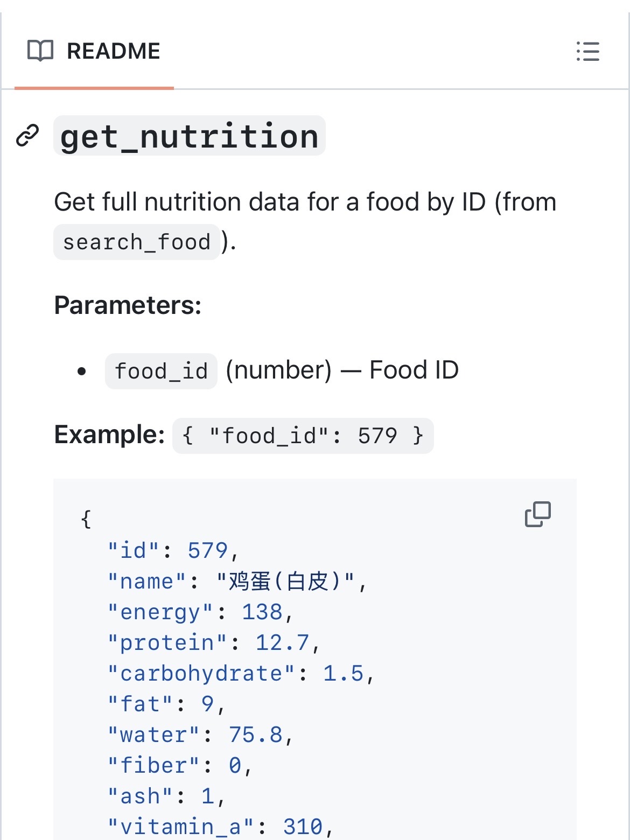630x840 pixels.
Task: Click the description sentence about nutrition data
Action: [305, 202]
